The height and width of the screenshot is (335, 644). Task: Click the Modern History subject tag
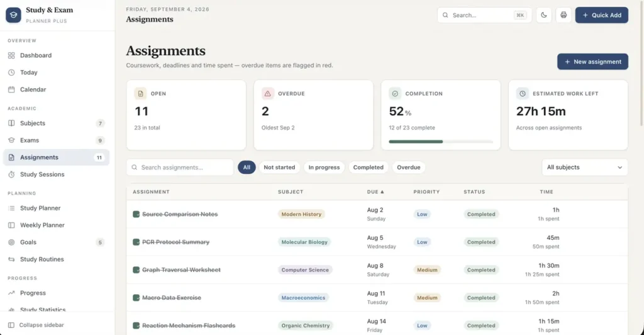point(301,214)
